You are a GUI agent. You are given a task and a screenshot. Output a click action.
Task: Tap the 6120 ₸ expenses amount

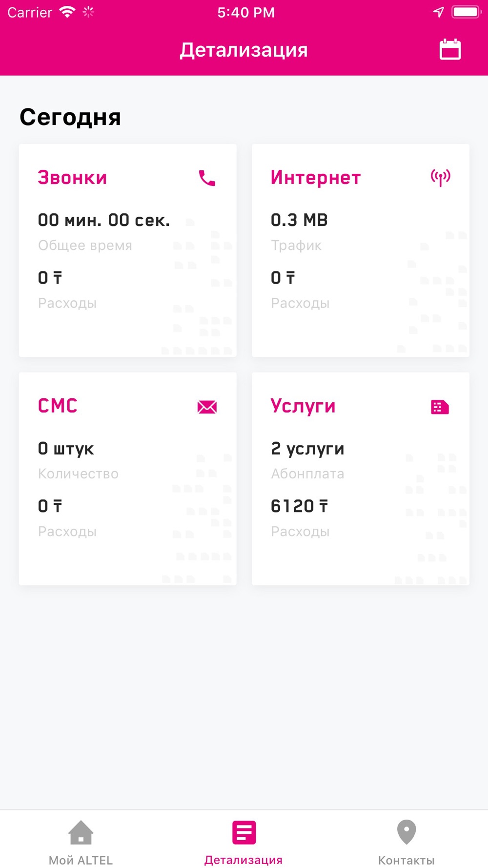click(x=300, y=506)
